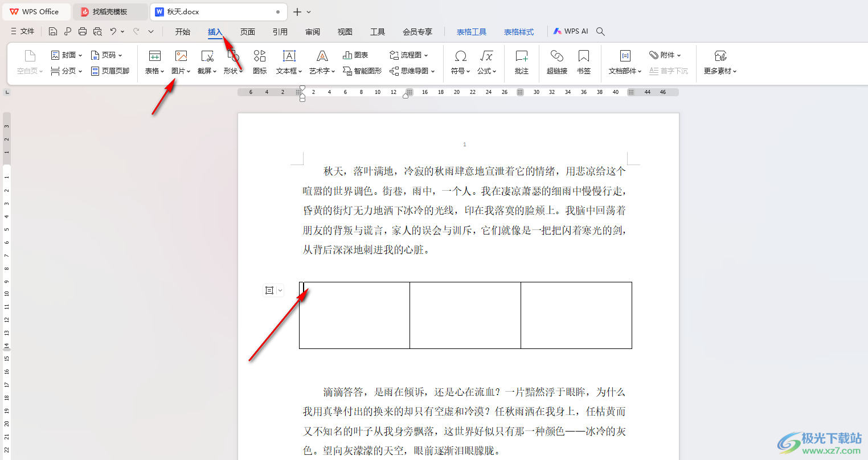
Task: Insert a chart with 图表
Action: pyautogui.click(x=355, y=55)
